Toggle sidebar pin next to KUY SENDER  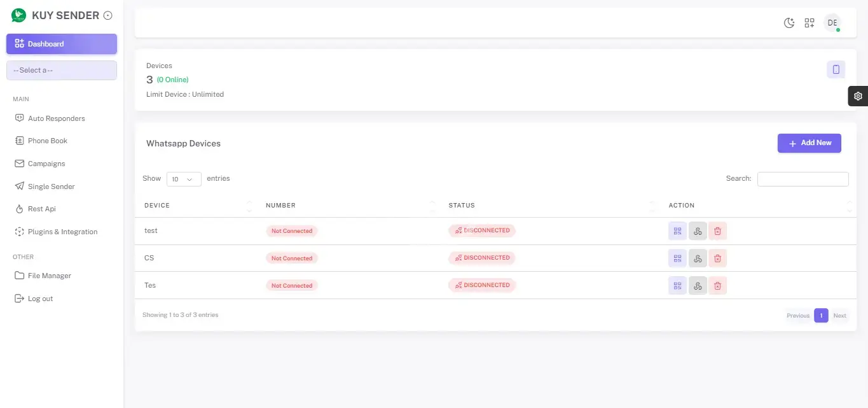pyautogui.click(x=107, y=15)
